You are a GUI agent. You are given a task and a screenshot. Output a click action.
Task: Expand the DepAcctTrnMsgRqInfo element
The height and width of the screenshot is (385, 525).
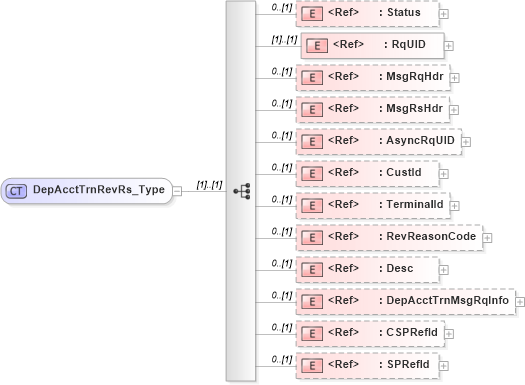coord(520,302)
